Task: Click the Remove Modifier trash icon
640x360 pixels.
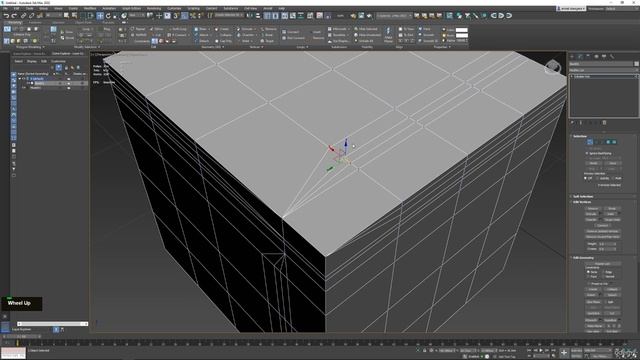Action: pos(604,122)
